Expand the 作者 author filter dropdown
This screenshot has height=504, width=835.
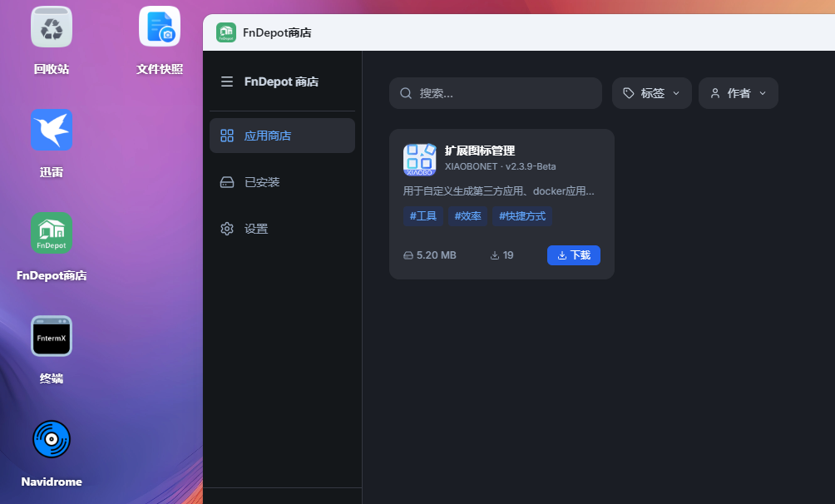[x=738, y=93]
